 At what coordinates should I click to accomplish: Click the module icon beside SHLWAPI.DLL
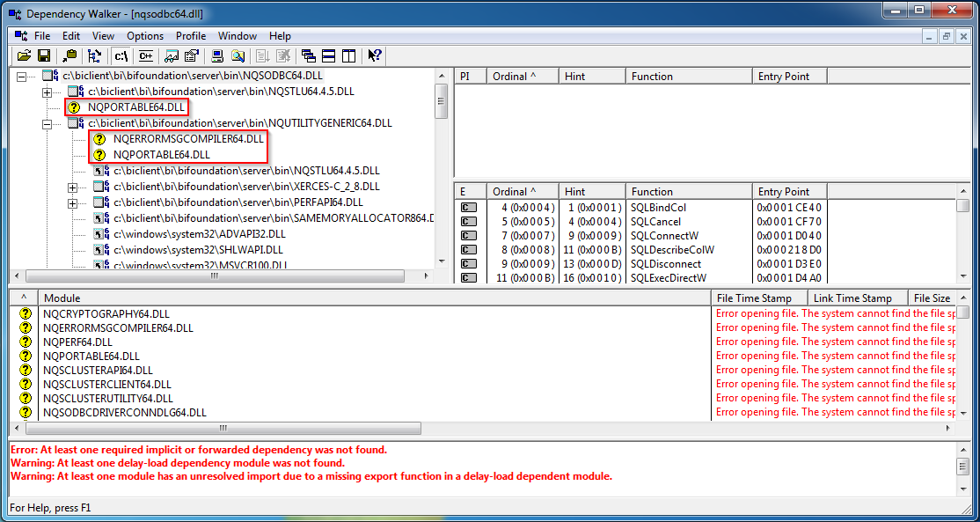tap(102, 250)
